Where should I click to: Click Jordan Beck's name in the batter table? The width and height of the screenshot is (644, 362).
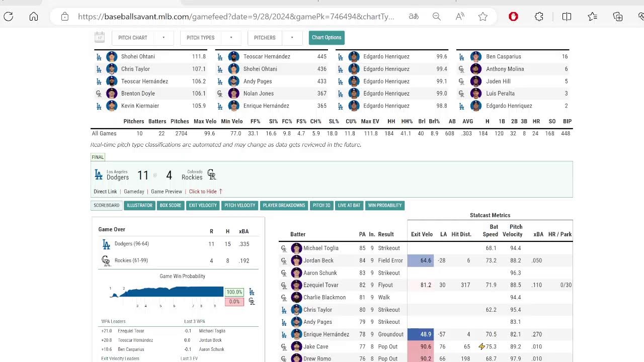click(x=318, y=260)
